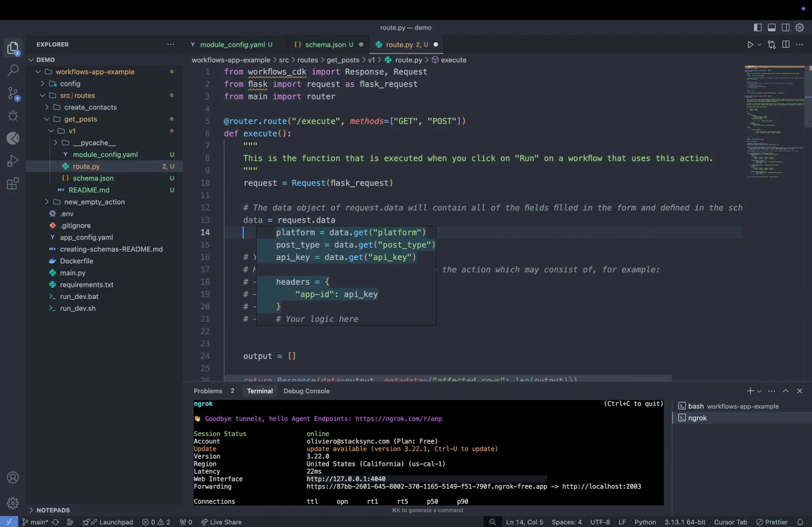This screenshot has width=812, height=527.
Task: Open settings gear in title bar
Action: coord(800,27)
